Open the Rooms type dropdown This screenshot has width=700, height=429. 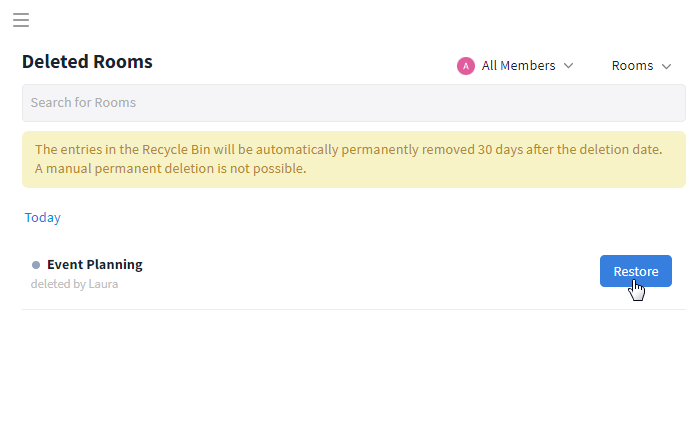(642, 66)
